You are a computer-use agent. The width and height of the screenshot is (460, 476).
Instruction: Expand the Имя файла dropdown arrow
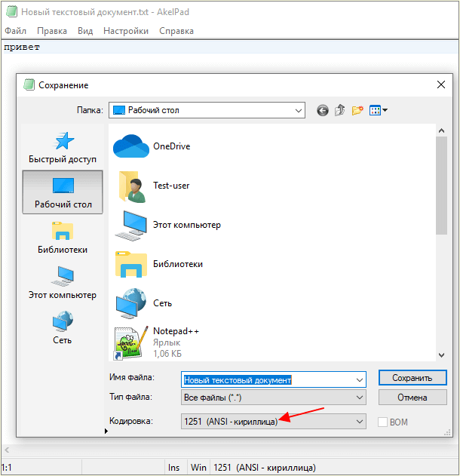pos(360,379)
